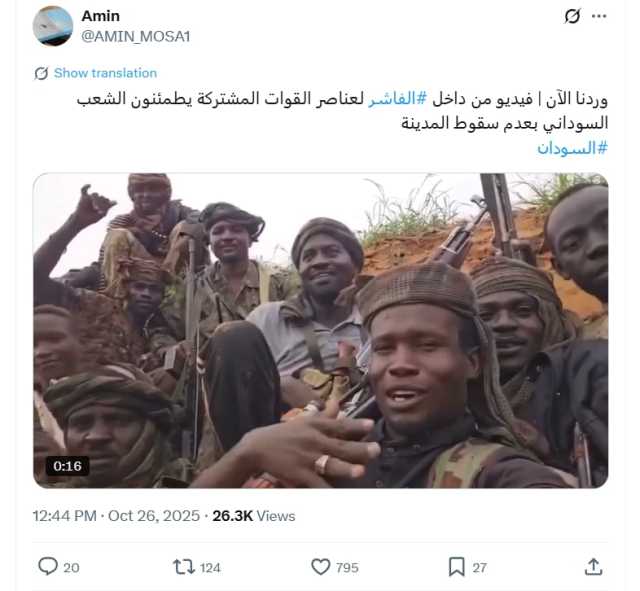Click the display name Amin
Viewport: 640px width, 591px height.
click(100, 16)
